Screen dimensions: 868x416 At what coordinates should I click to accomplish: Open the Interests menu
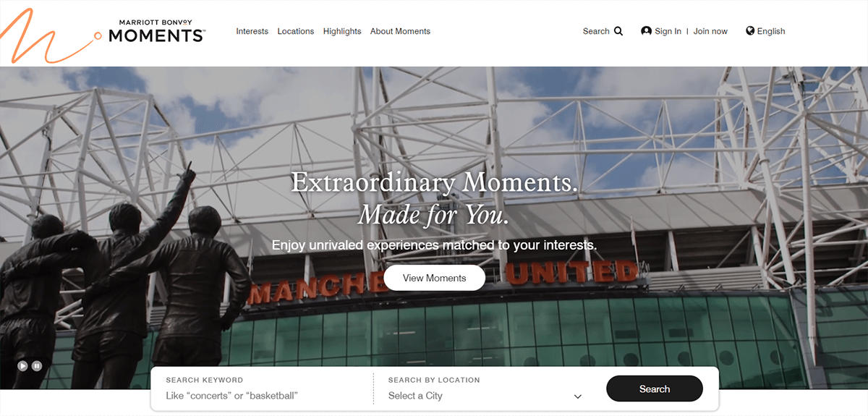click(x=252, y=31)
